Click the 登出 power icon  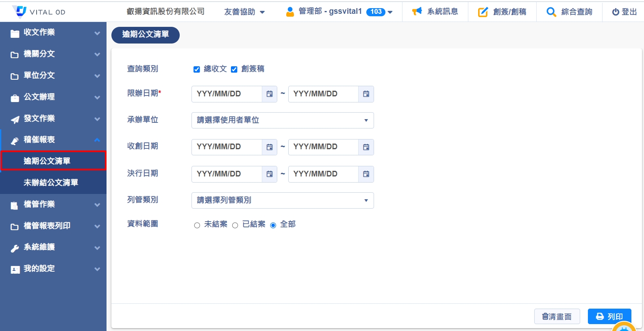click(x=616, y=12)
